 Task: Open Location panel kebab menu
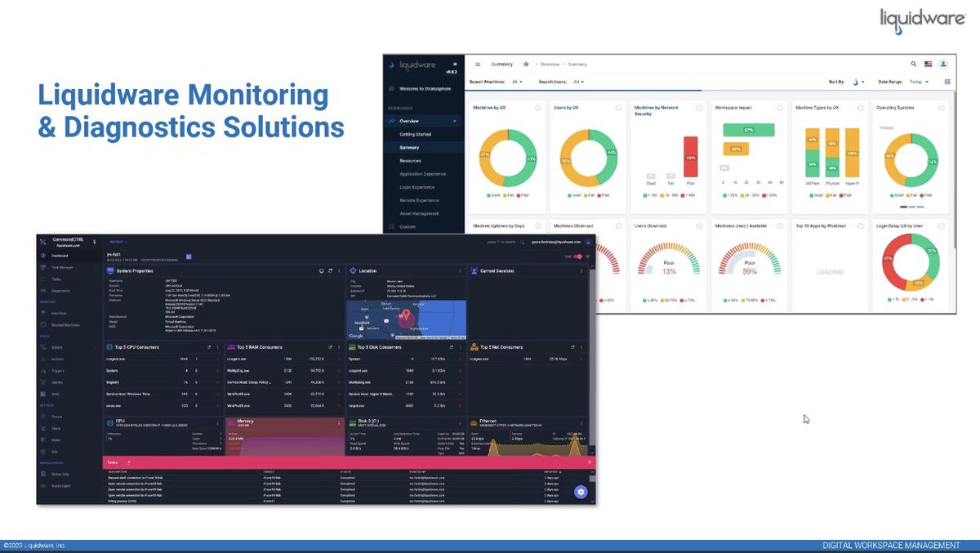point(460,270)
